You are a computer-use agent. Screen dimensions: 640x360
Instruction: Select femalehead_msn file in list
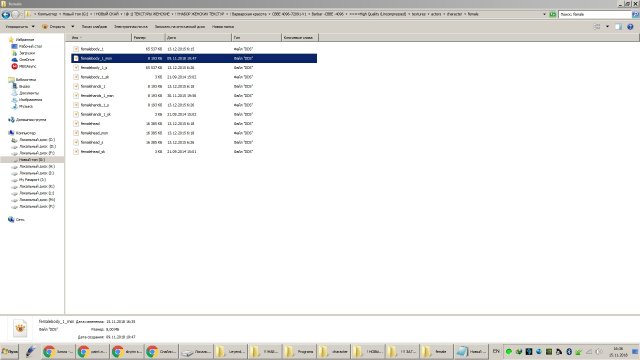tap(94, 133)
